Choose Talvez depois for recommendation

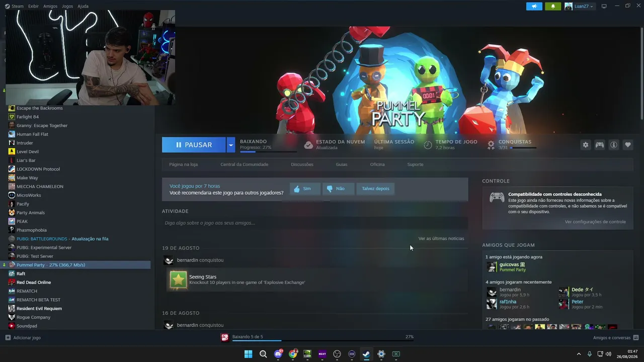coord(375,189)
